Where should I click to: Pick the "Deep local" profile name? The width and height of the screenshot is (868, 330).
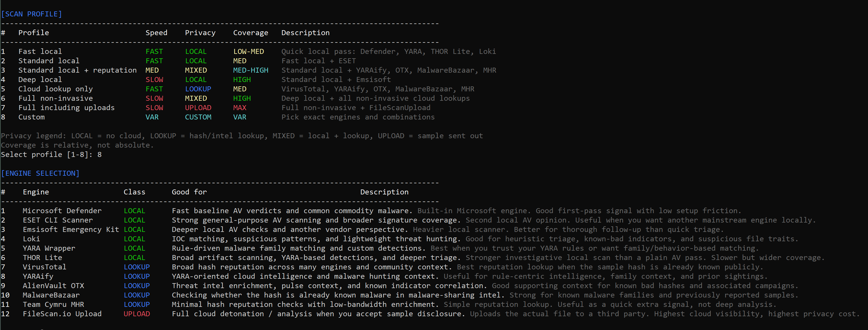coord(40,80)
